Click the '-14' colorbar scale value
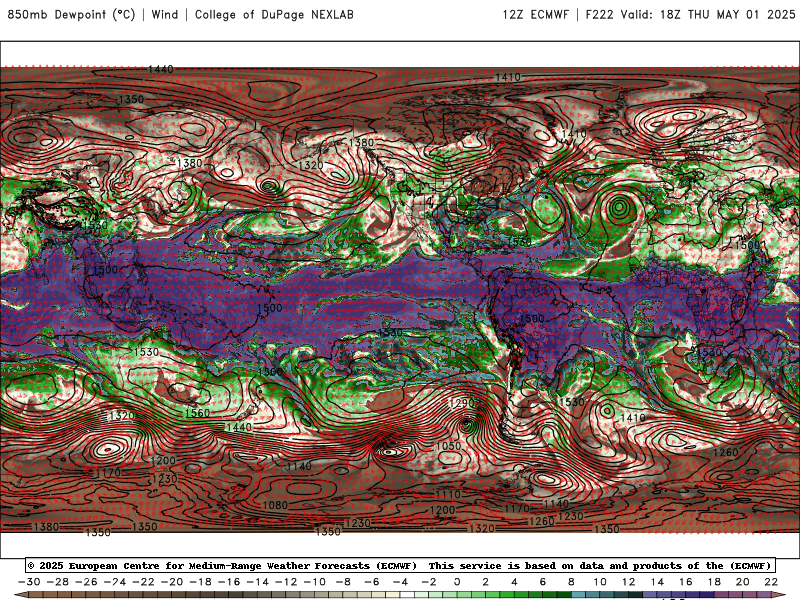This screenshot has height=600, width=800. pos(258,582)
